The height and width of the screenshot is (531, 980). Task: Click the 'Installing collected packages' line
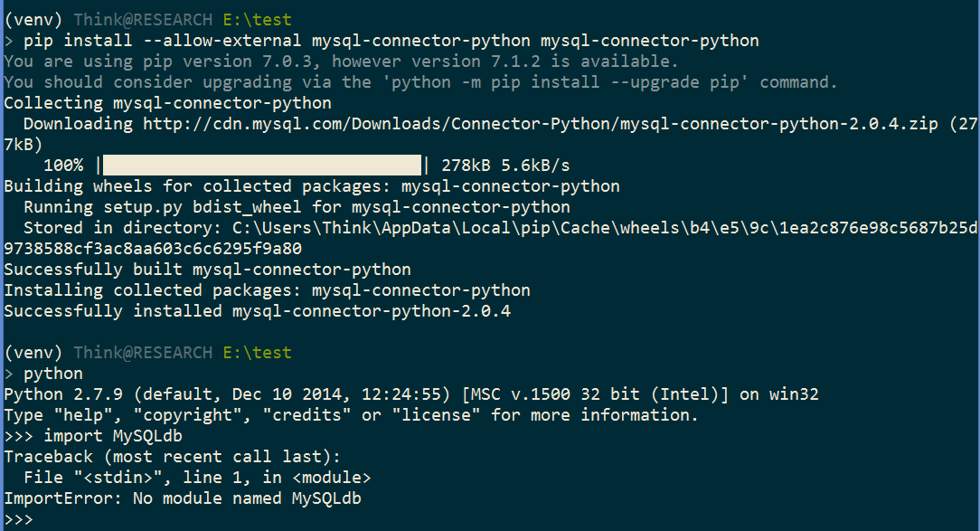[267, 290]
